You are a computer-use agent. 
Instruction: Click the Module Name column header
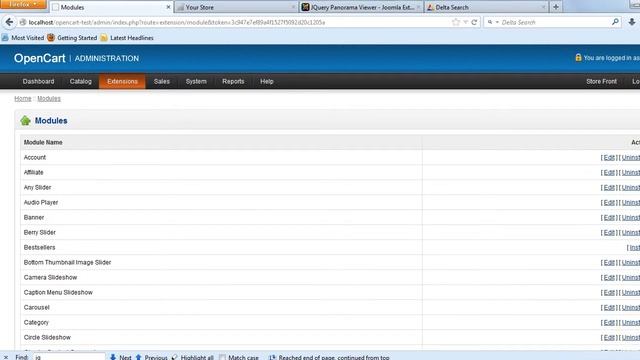click(x=43, y=142)
